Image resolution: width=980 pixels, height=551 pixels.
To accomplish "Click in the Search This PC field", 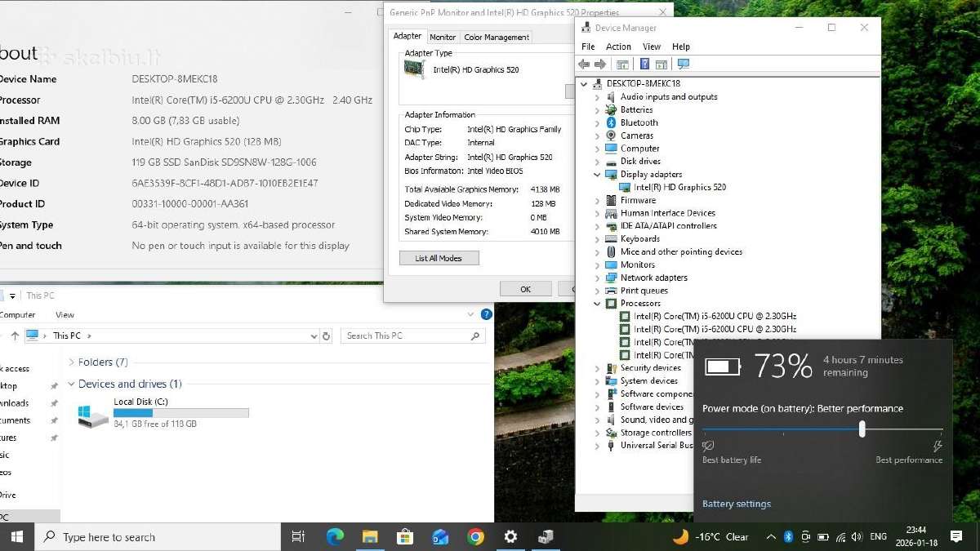I will pos(413,335).
